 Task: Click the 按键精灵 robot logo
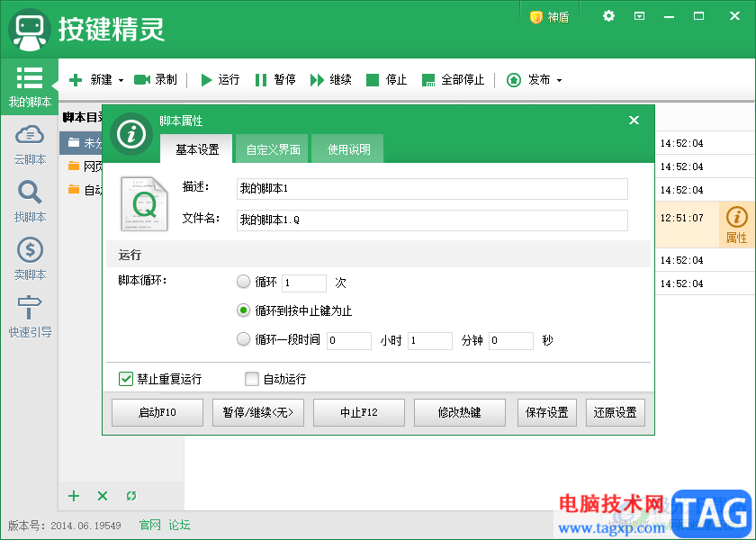tap(30, 30)
